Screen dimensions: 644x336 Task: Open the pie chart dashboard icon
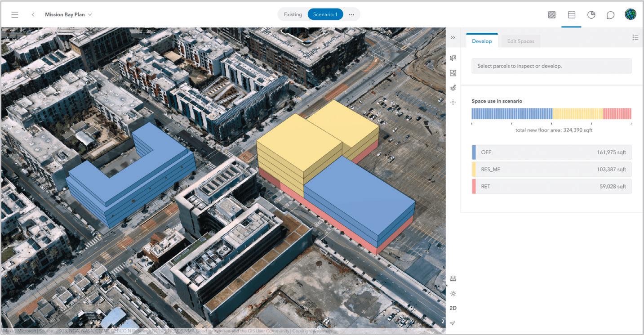coord(591,14)
